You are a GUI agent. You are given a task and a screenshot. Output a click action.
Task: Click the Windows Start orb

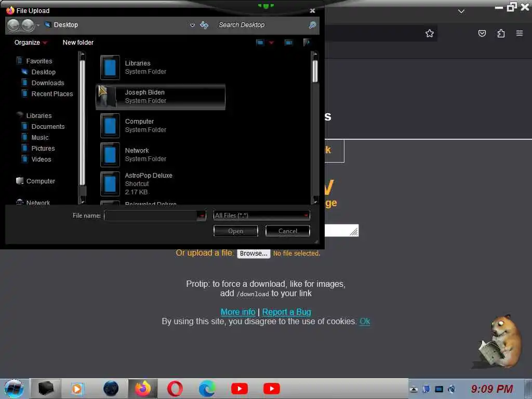14,389
